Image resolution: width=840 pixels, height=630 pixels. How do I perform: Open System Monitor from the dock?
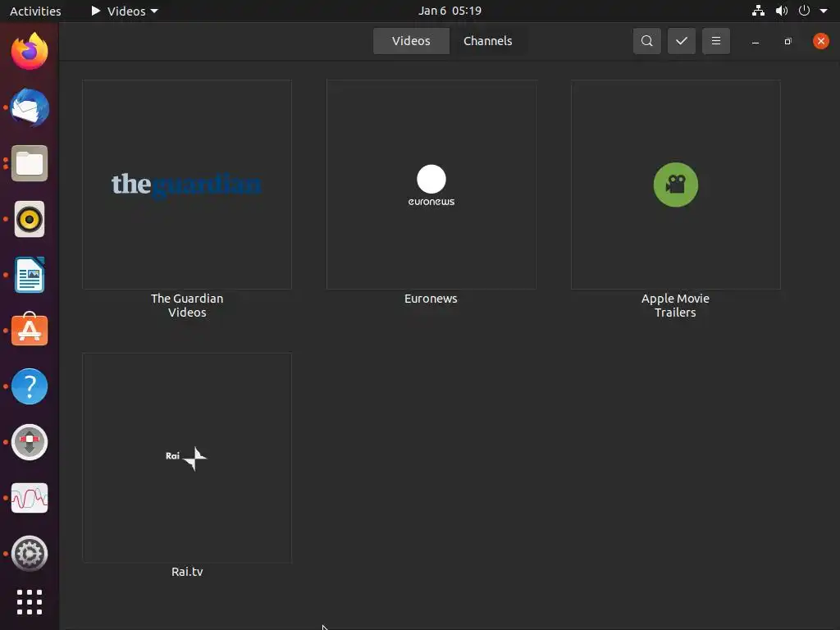(x=30, y=498)
